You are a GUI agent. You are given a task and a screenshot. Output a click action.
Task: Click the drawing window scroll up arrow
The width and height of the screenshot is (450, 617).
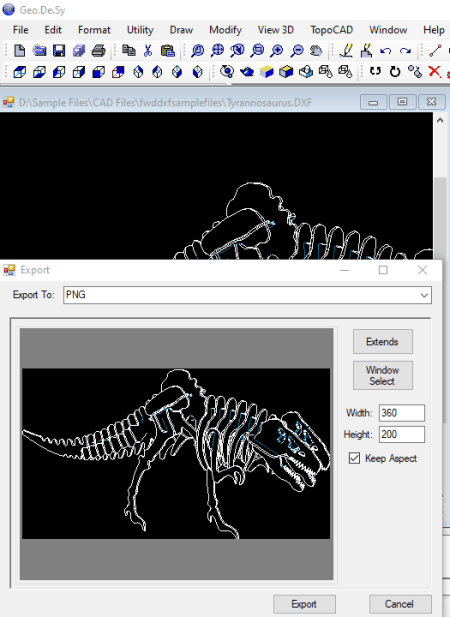pos(440,120)
